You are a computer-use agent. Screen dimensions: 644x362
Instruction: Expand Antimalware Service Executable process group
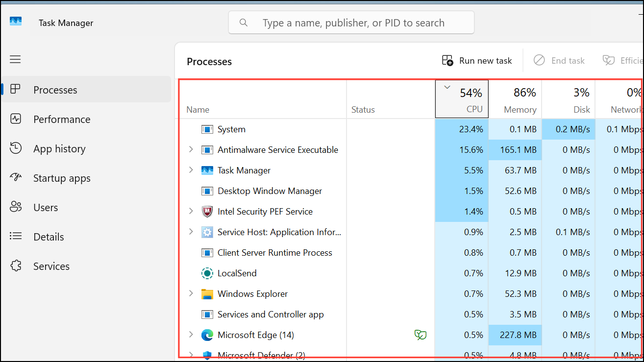[x=191, y=149]
